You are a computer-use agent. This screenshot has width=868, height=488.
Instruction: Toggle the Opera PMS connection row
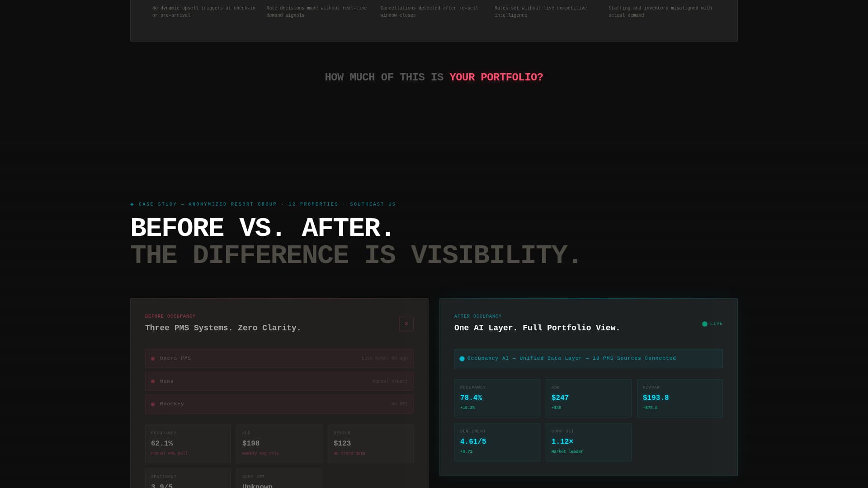point(279,358)
